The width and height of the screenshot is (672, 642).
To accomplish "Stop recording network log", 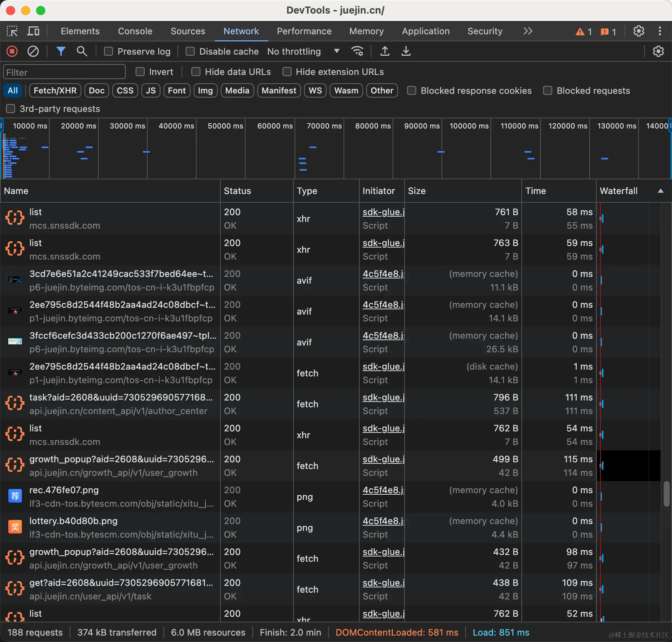I will (x=12, y=51).
